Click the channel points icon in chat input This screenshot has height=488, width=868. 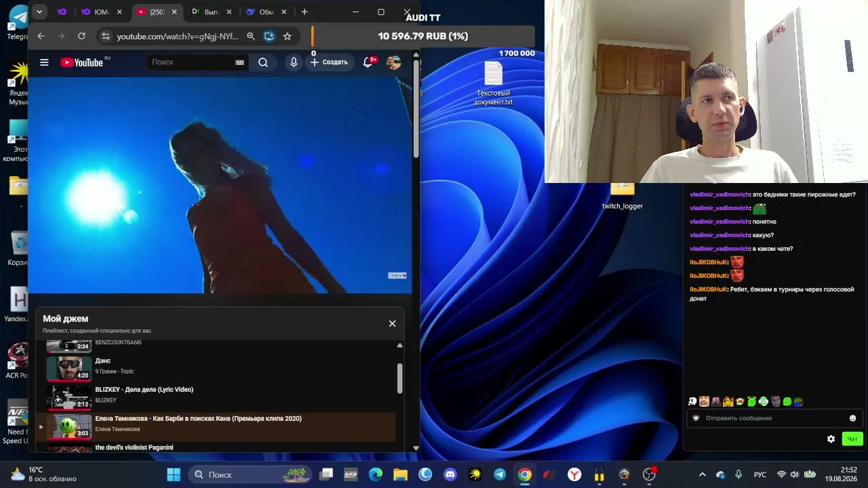(696, 418)
